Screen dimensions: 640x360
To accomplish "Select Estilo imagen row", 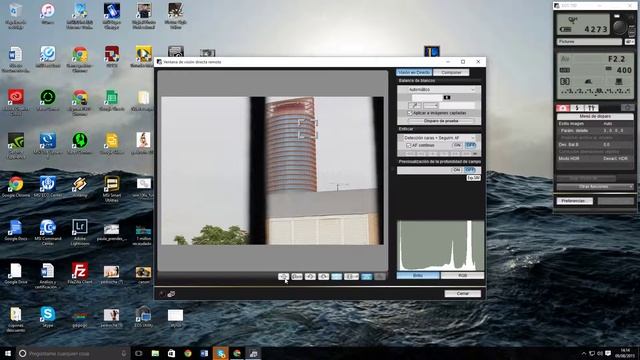I will [x=595, y=124].
